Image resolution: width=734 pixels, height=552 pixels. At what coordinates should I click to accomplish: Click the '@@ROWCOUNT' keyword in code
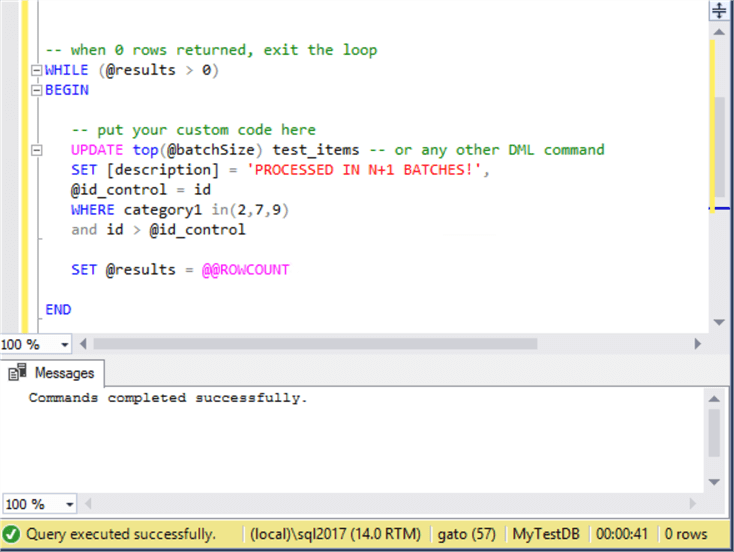pos(246,270)
